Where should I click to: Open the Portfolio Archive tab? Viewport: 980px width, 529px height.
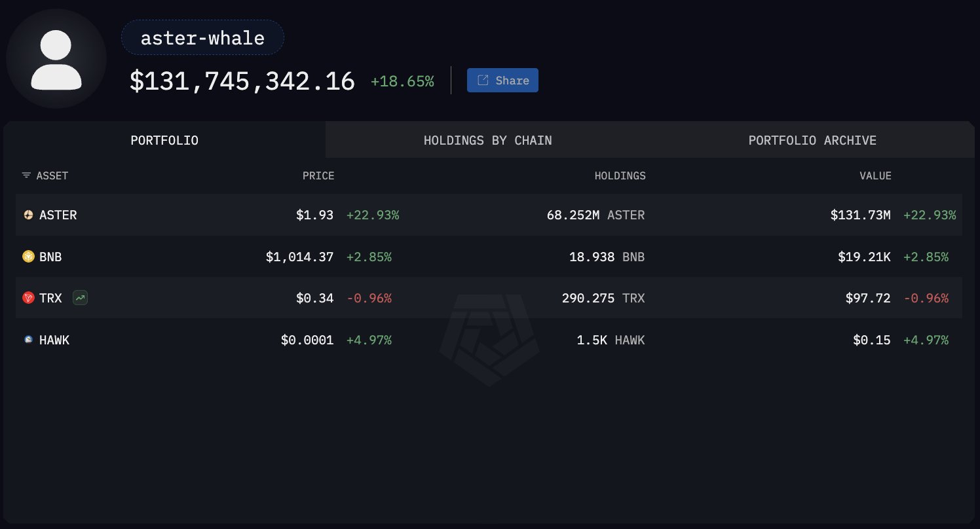point(812,140)
